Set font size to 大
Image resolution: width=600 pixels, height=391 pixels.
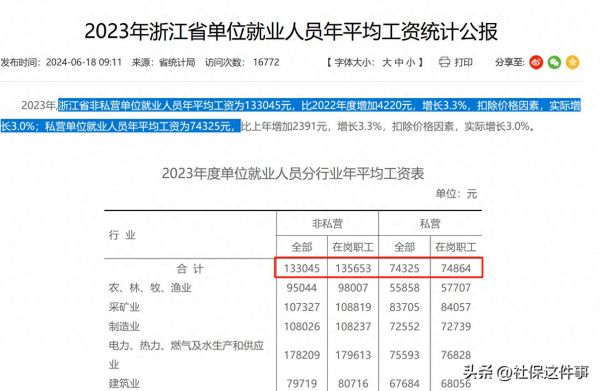[387, 62]
